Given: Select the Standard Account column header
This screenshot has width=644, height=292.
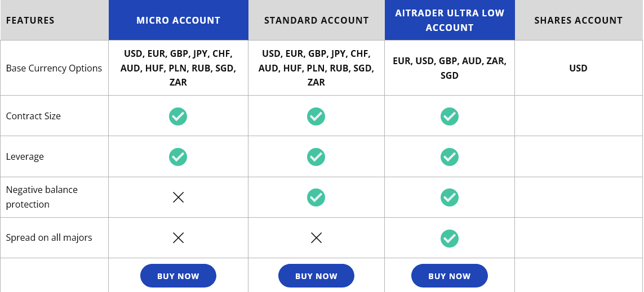Looking at the screenshot, I should (x=316, y=20).
